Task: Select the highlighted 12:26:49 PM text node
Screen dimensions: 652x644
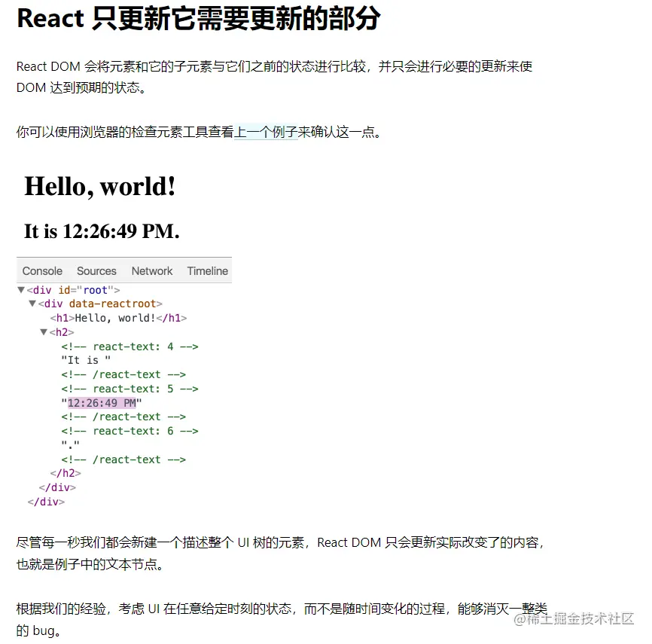Action: (x=102, y=403)
